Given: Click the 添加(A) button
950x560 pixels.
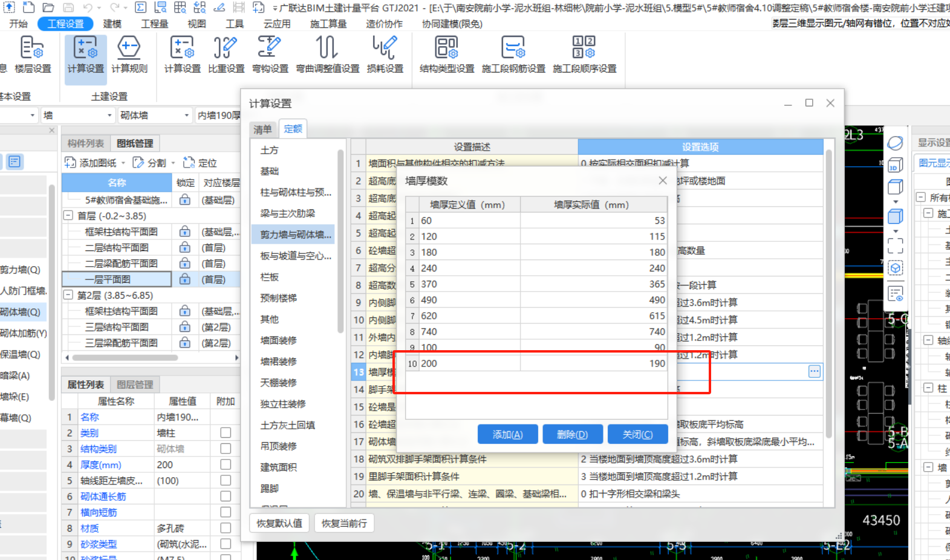Looking at the screenshot, I should click(508, 434).
